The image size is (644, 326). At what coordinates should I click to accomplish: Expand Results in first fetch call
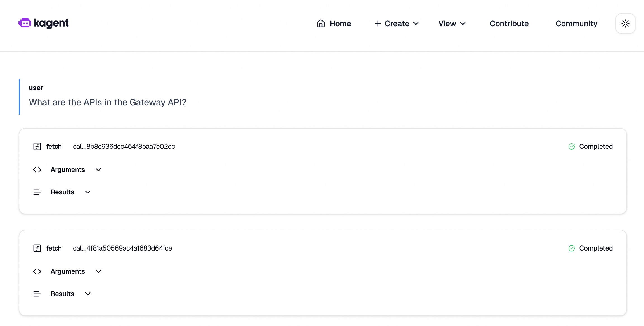coord(63,192)
